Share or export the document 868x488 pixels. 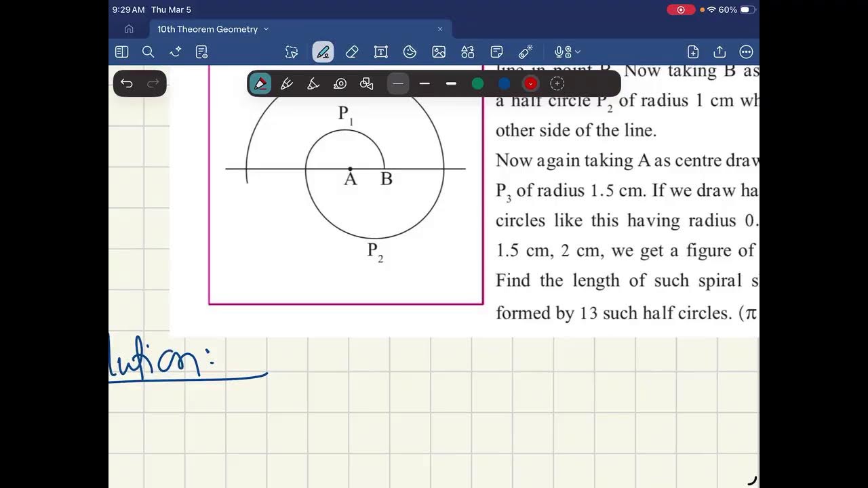[x=719, y=52]
